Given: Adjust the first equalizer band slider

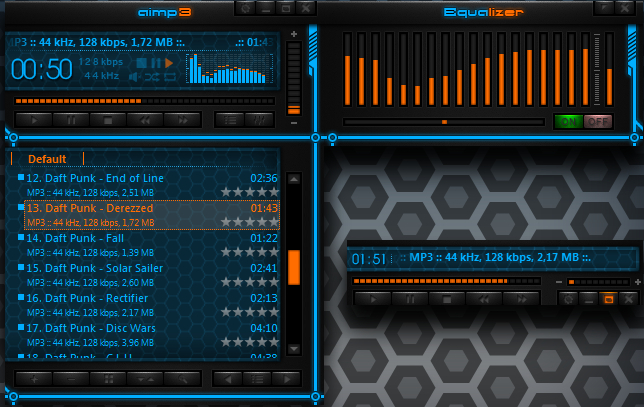Looking at the screenshot, I should [x=347, y=69].
